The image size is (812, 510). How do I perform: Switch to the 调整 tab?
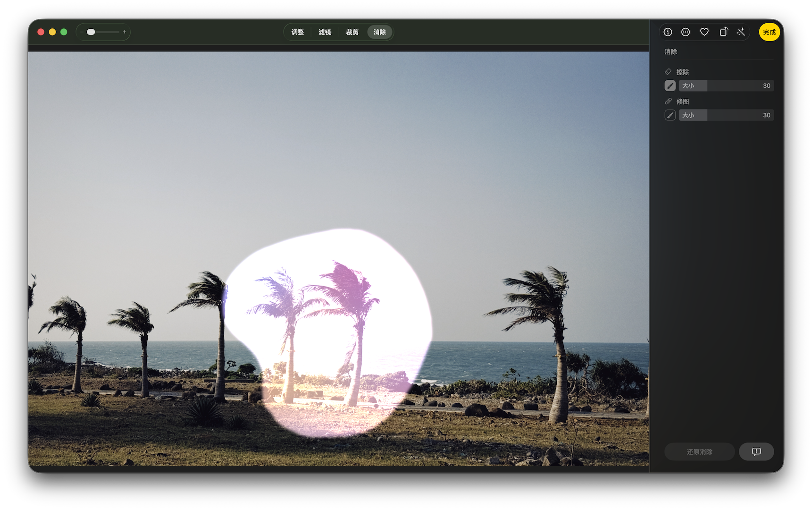tap(298, 32)
